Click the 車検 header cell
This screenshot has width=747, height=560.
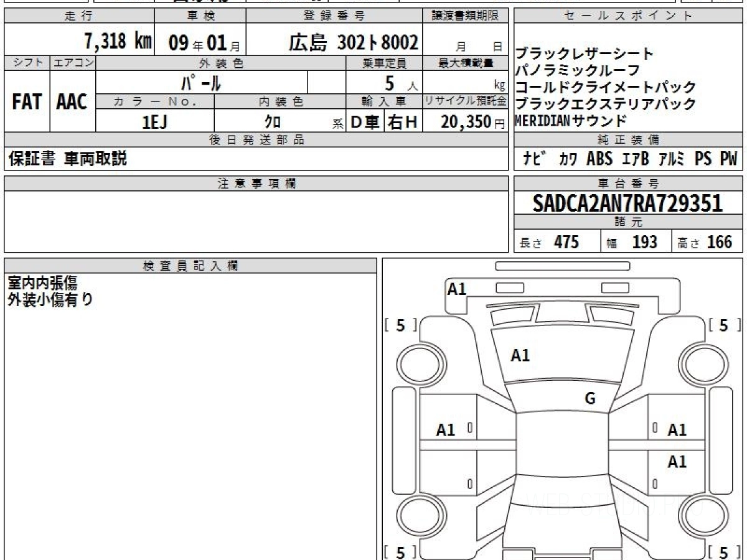tap(200, 16)
